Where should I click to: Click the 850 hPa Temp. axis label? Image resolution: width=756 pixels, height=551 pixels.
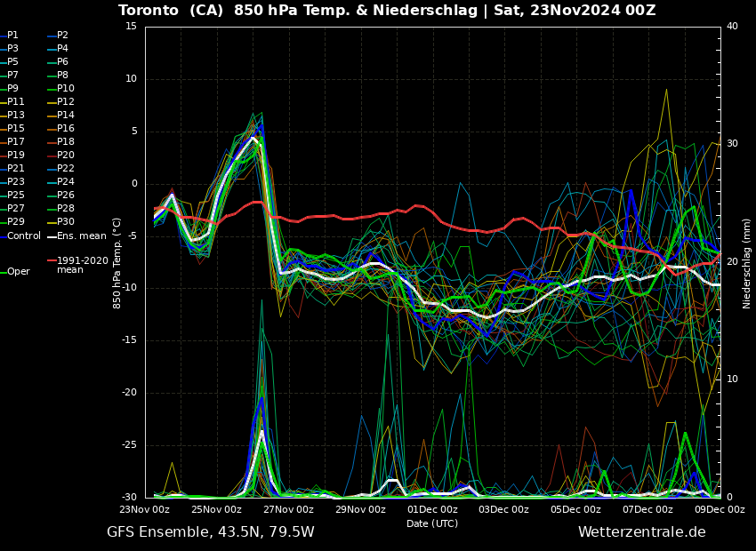pyautogui.click(x=117, y=262)
